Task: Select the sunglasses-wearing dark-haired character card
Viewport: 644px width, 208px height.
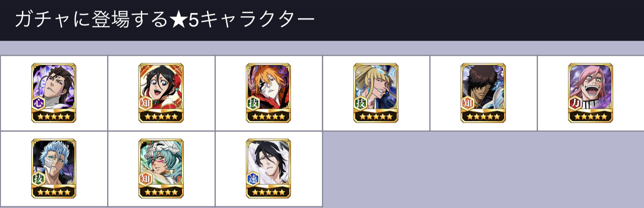Action: pos(483,93)
